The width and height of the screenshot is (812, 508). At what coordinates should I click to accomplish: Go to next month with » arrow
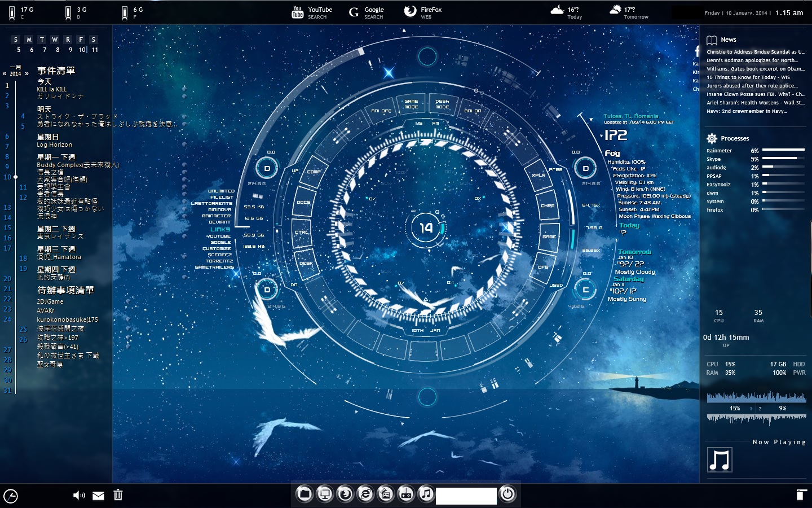pos(27,73)
